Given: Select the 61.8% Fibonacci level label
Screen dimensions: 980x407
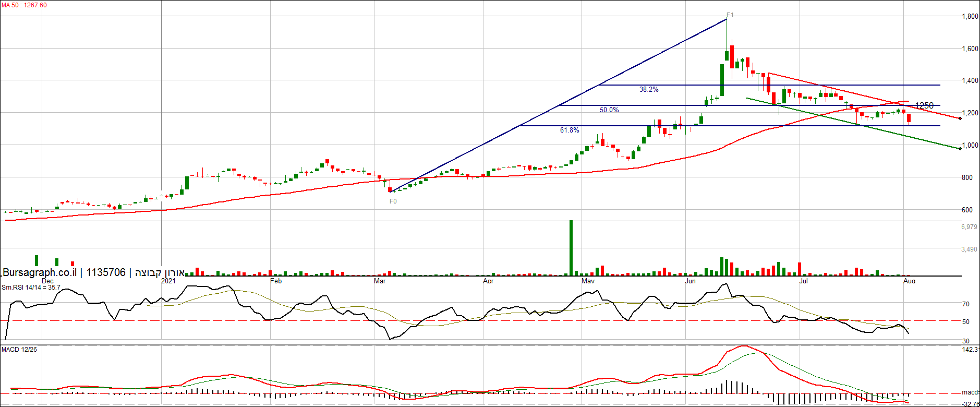Looking at the screenshot, I should [570, 130].
